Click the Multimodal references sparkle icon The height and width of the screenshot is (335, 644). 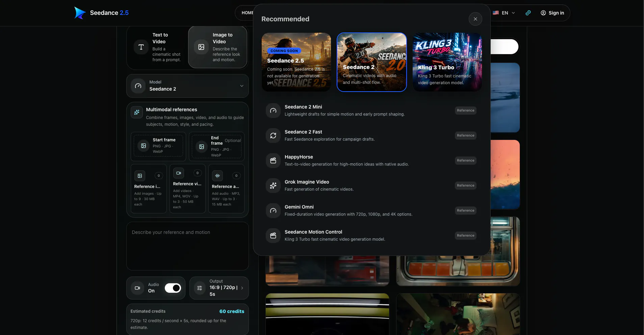click(x=137, y=112)
